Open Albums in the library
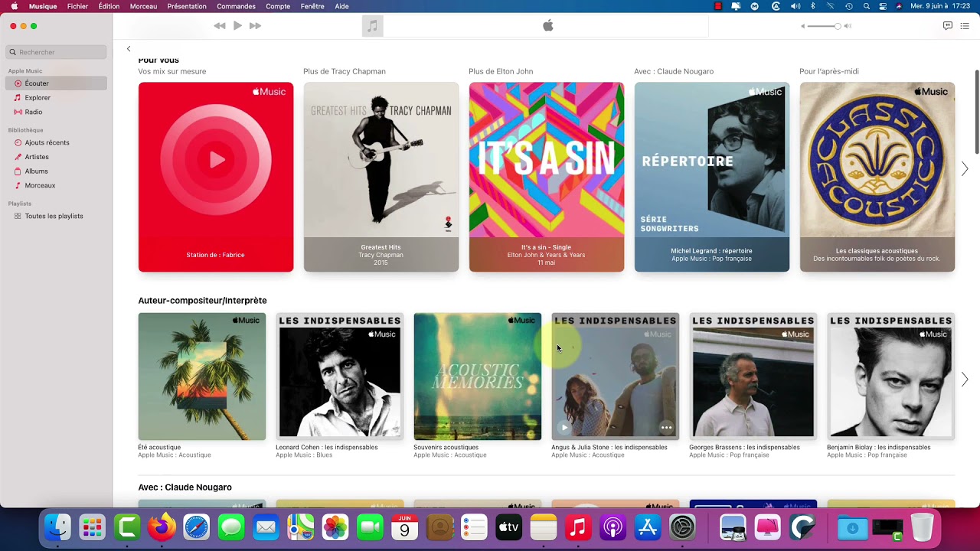This screenshot has width=980, height=551. point(57,171)
